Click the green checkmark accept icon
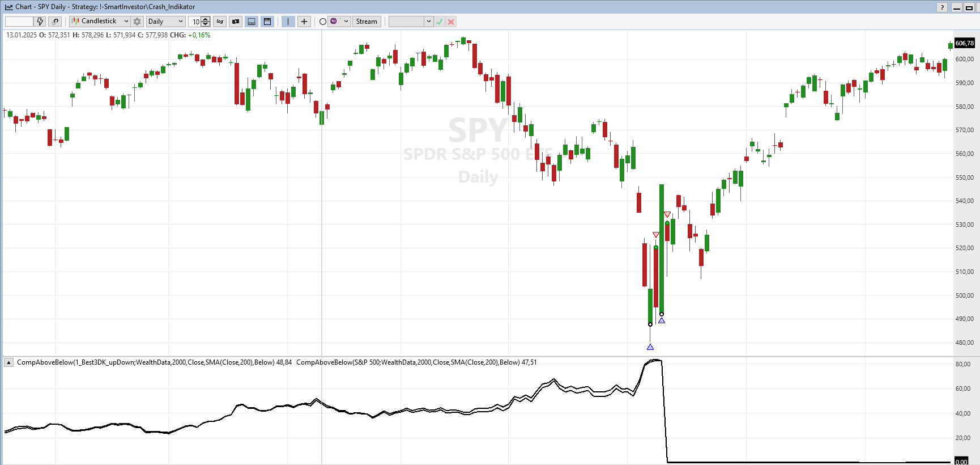 click(440, 22)
